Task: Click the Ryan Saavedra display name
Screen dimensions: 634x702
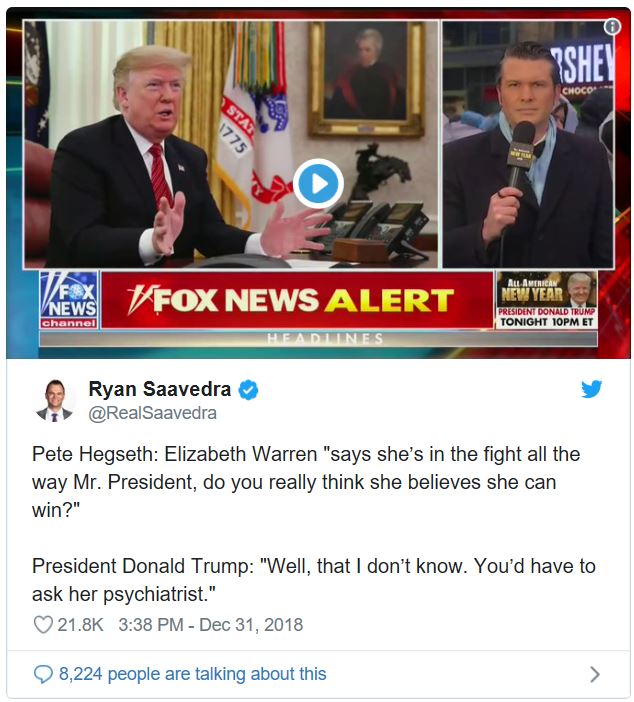Action: 160,389
